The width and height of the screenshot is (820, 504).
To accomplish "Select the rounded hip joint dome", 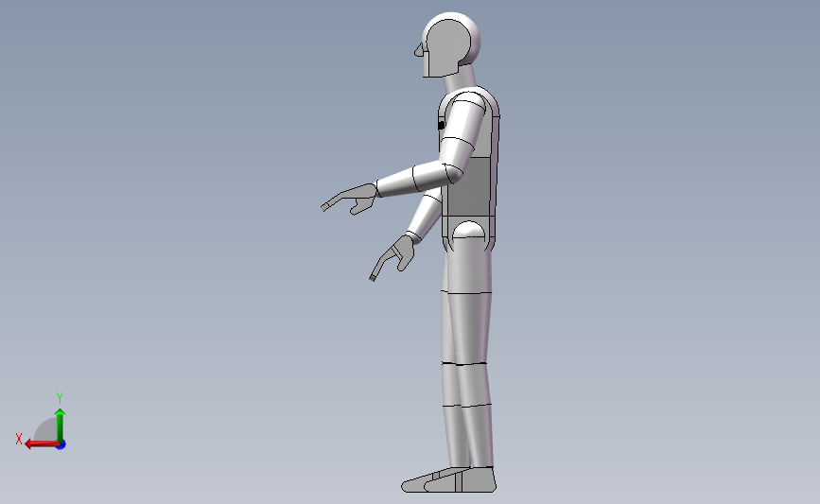I will pos(468,230).
